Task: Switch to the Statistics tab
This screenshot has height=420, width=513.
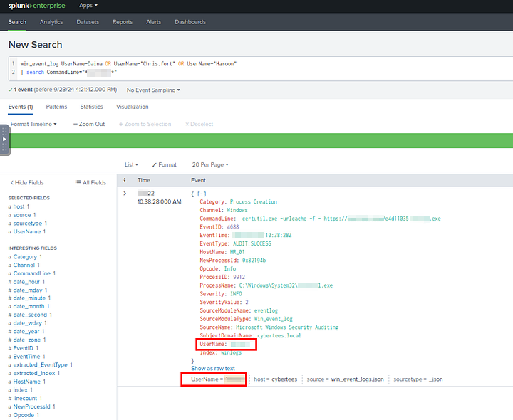Action: tap(91, 107)
